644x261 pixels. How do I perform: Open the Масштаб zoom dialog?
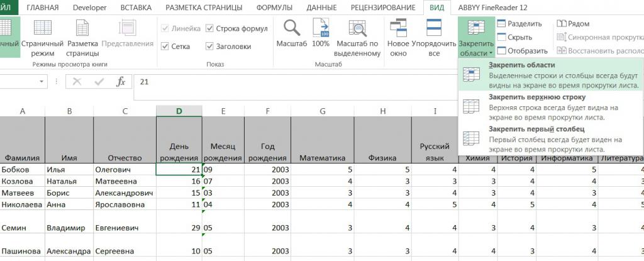click(x=292, y=34)
